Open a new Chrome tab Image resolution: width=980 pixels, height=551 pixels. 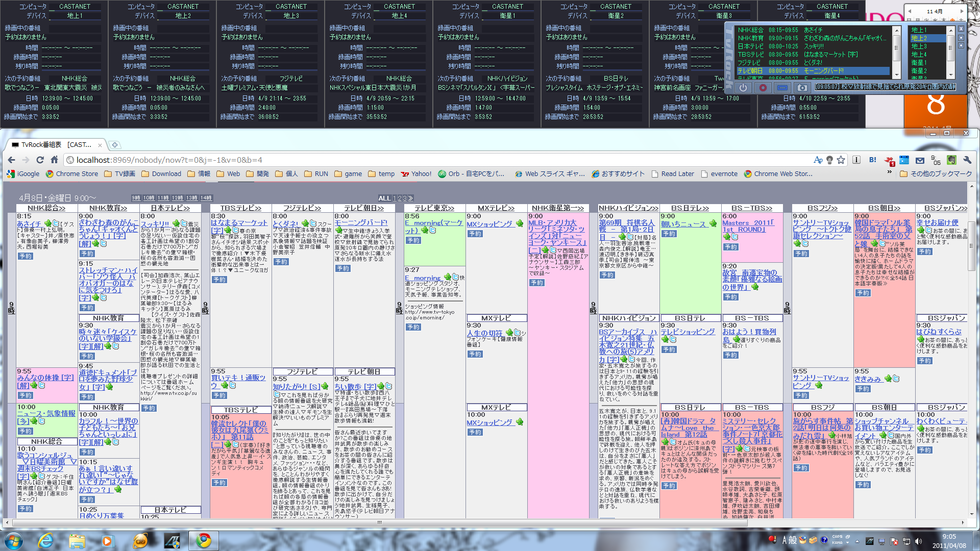(115, 145)
